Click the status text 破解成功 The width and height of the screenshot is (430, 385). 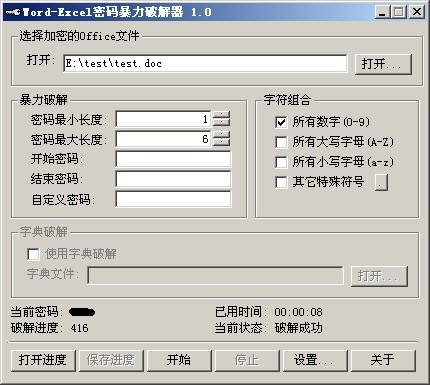pos(298,328)
